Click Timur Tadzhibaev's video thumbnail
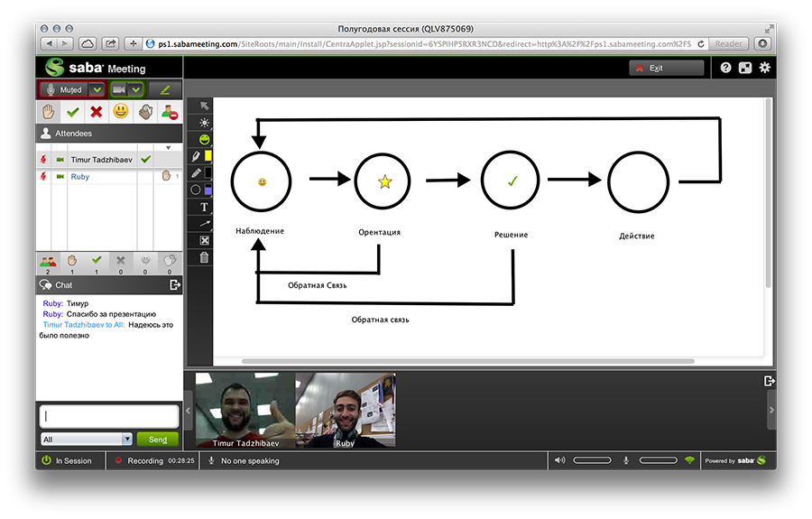 (x=245, y=410)
